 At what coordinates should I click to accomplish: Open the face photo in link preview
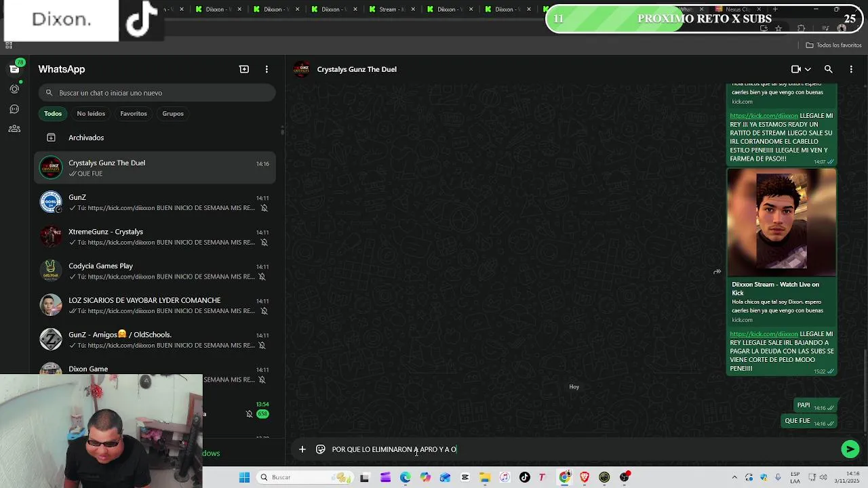tap(782, 222)
